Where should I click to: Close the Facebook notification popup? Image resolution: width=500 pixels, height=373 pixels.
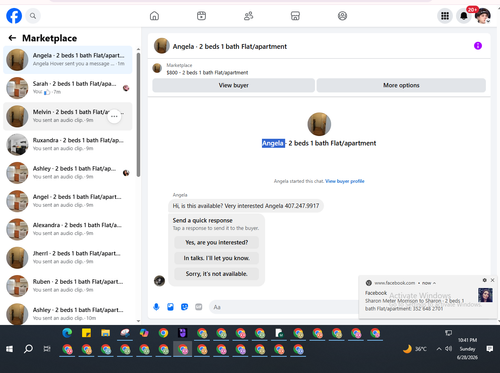492,280
